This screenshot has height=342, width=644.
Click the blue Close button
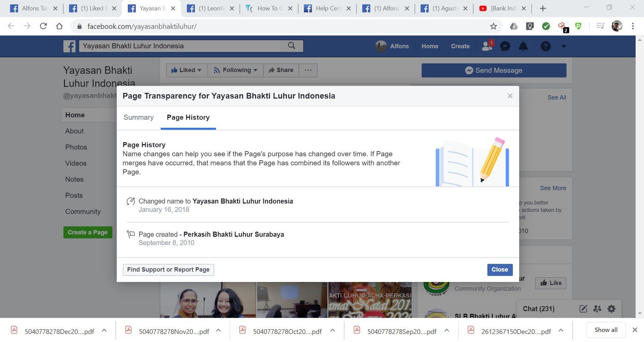click(500, 270)
